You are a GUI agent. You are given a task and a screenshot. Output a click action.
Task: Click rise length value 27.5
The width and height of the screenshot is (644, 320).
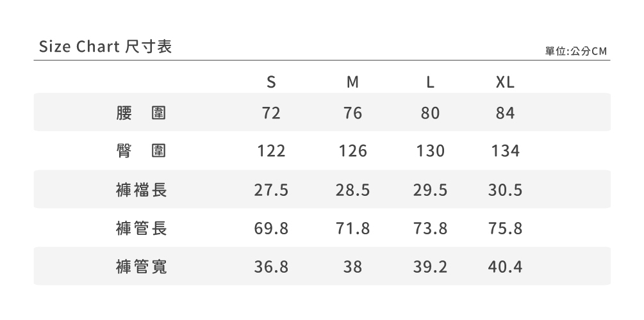pos(271,190)
